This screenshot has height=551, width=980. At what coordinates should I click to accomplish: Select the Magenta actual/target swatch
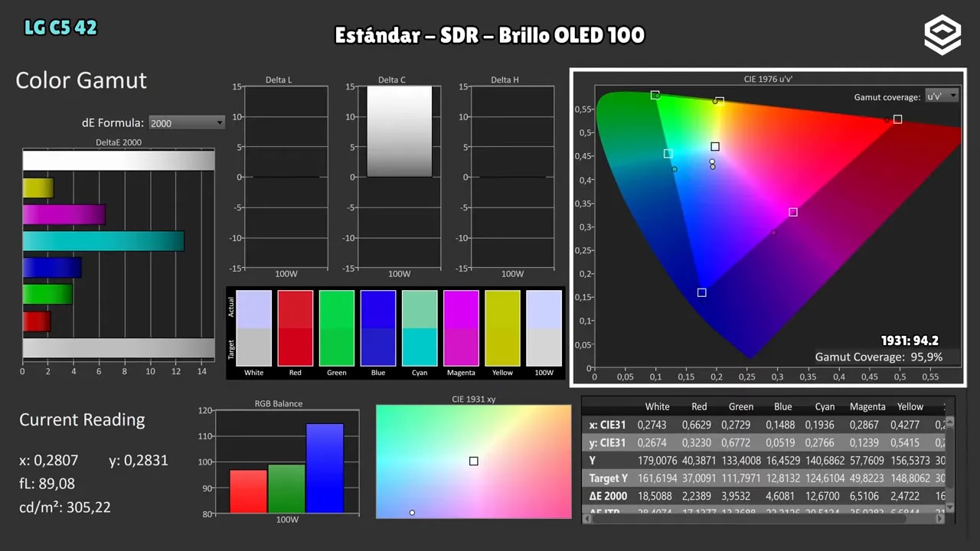(x=461, y=328)
